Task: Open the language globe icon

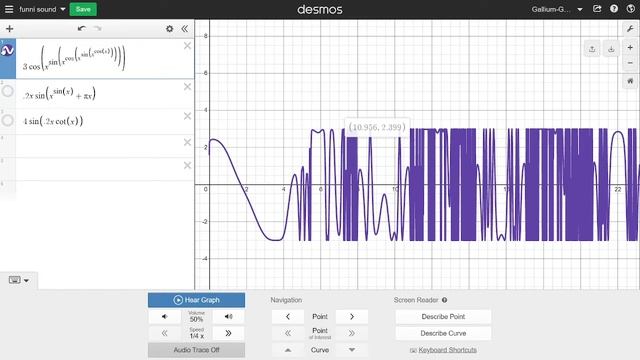Action: [631, 9]
